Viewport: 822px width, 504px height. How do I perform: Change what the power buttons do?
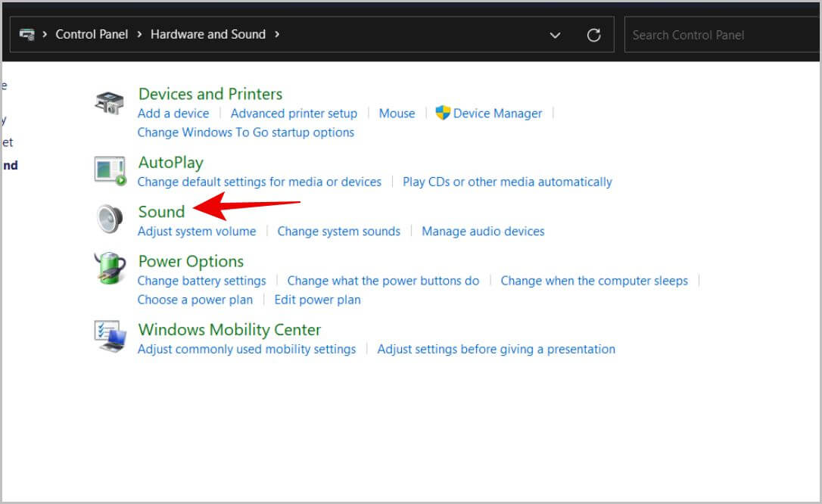[383, 281]
